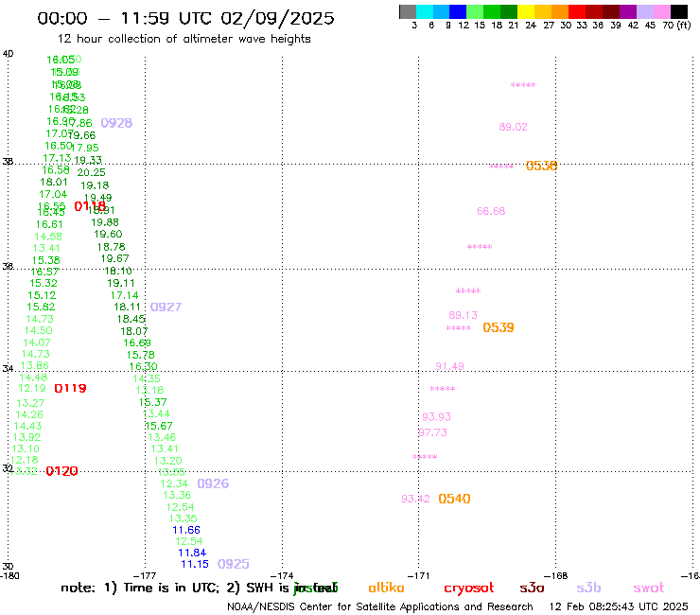The width and height of the screenshot is (700, 615).
Task: Click the s3b time stamp '0926'
Action: tap(213, 483)
